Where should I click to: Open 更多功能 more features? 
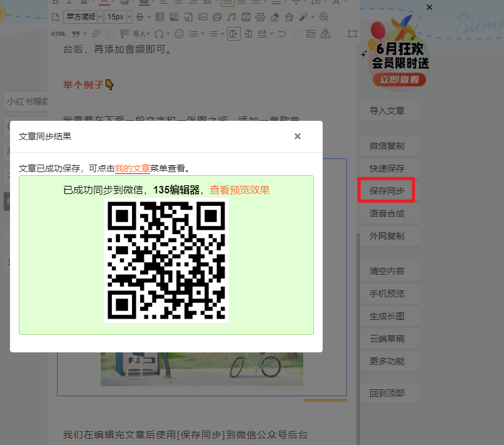390,361
